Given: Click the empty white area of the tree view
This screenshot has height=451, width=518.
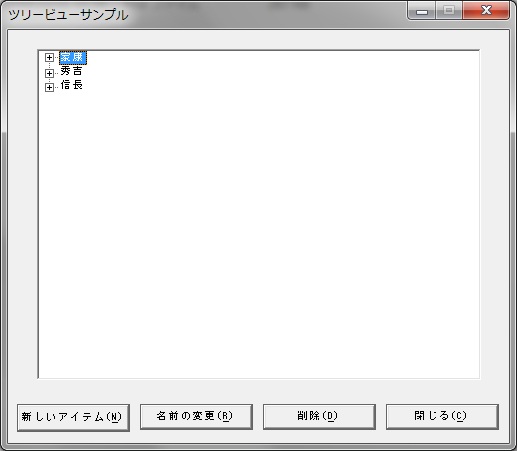Looking at the screenshot, I should 259,233.
